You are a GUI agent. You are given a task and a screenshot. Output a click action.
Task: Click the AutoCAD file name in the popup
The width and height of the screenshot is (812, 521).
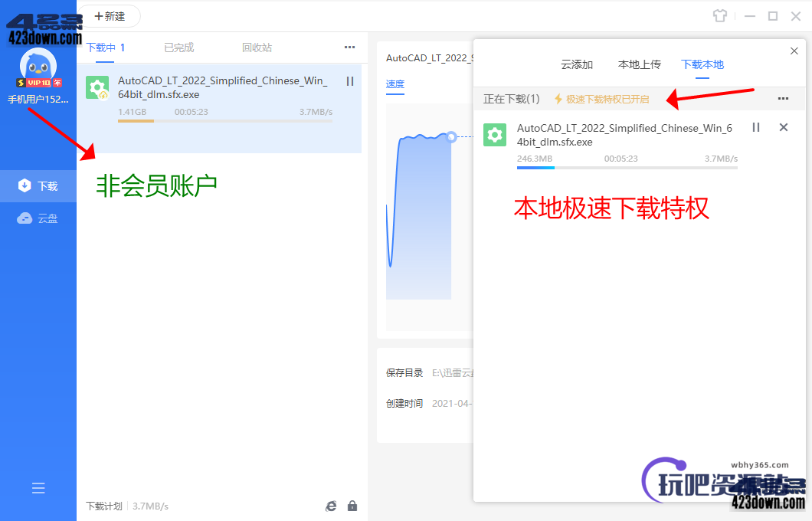pos(624,135)
